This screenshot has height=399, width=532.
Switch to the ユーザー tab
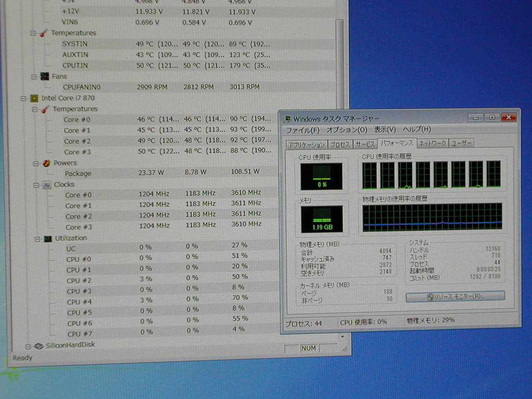(x=462, y=143)
